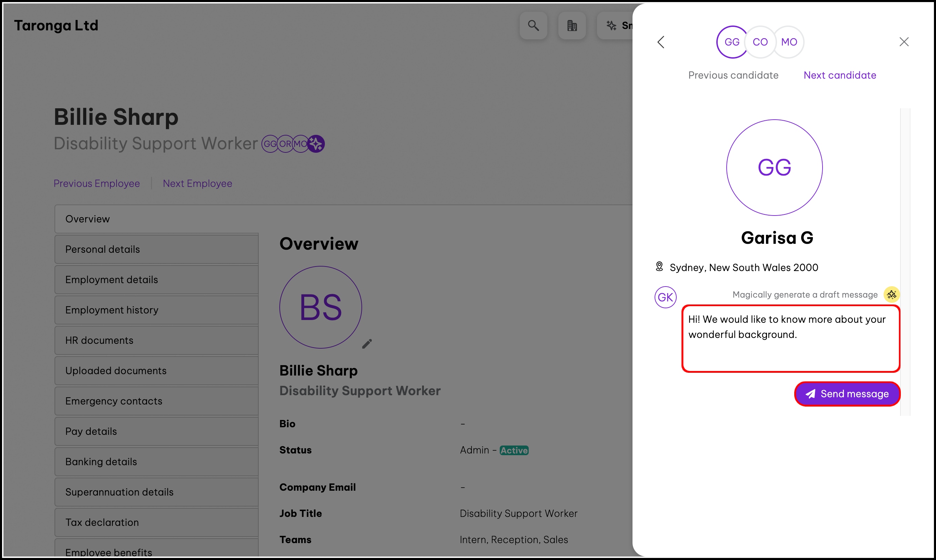Click the location pin icon
936x560 pixels.
coord(659,267)
